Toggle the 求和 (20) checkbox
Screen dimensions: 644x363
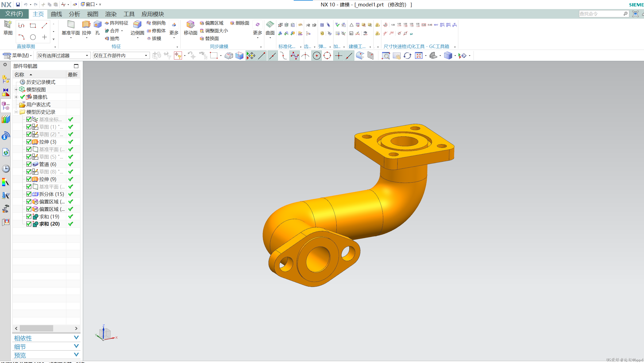(29, 224)
